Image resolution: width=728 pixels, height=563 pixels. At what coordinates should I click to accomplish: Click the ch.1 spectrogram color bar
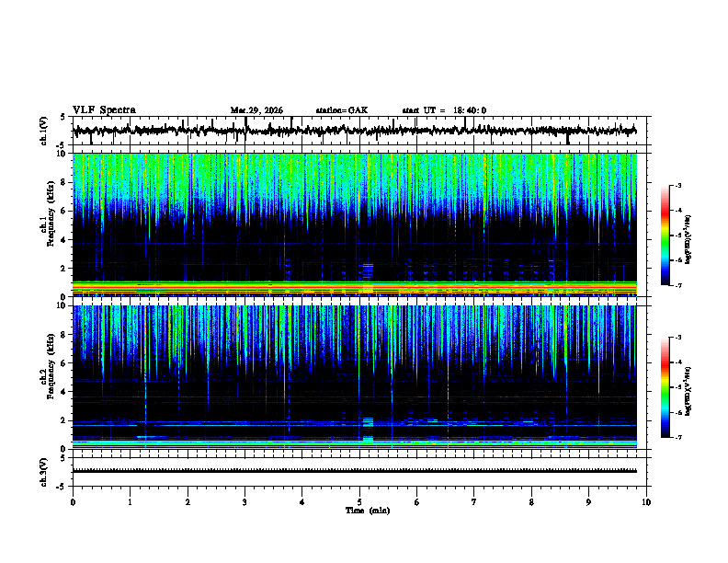(665, 236)
